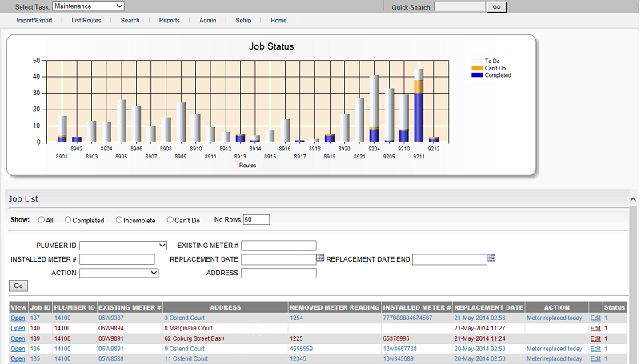Focus the Replacement Date field
This screenshot has height=364, width=641.
(x=278, y=259)
